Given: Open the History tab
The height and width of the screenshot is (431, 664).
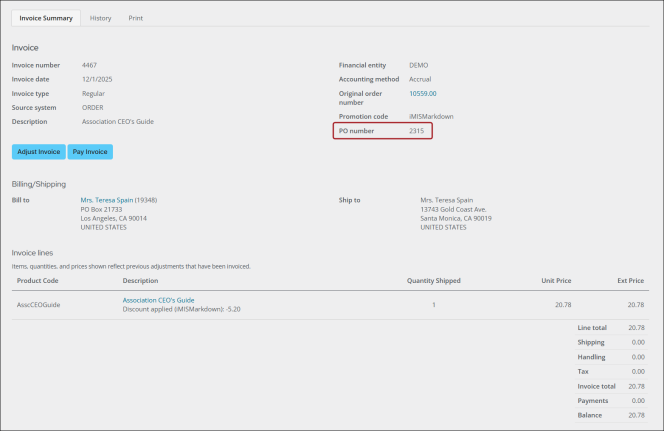Looking at the screenshot, I should coord(100,18).
